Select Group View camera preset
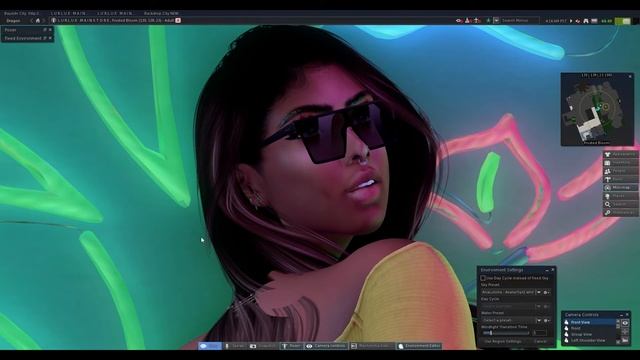The width and height of the screenshot is (640, 360). pos(591,334)
